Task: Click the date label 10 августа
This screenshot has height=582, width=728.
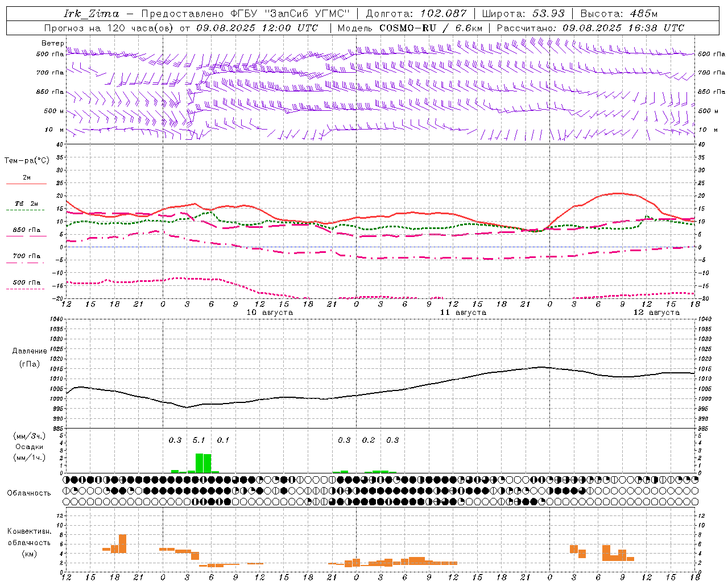Action: click(270, 313)
